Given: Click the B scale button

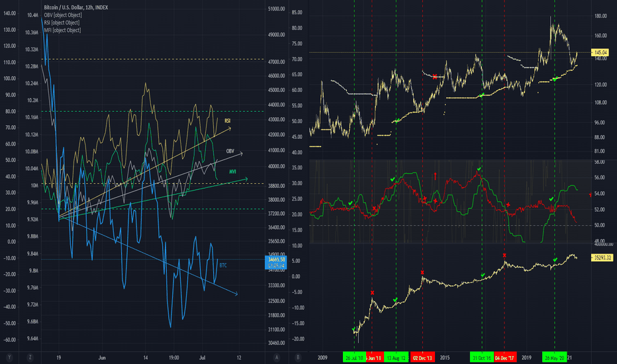Looking at the screenshot, I should [298, 357].
